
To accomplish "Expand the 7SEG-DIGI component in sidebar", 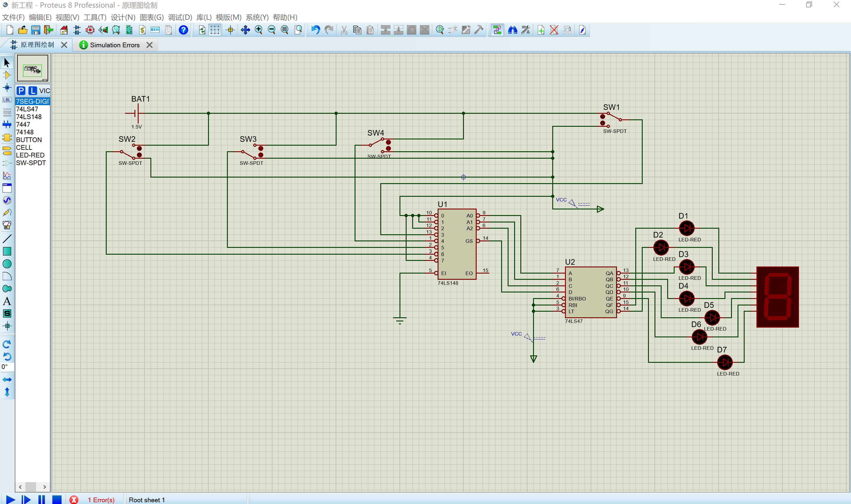I will click(x=33, y=101).
